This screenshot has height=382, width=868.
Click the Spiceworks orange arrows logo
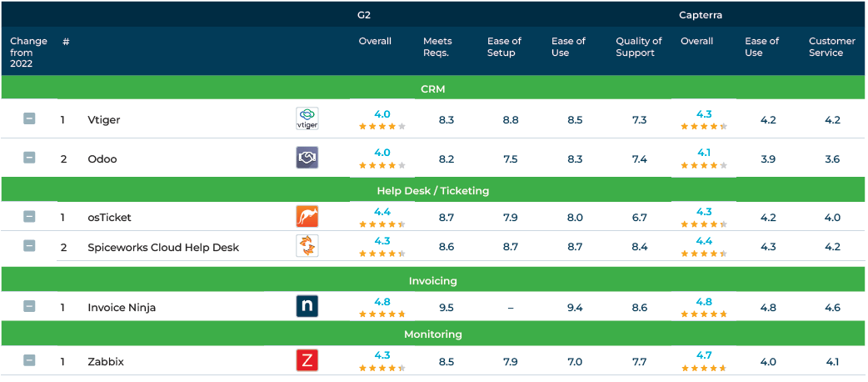click(x=307, y=246)
